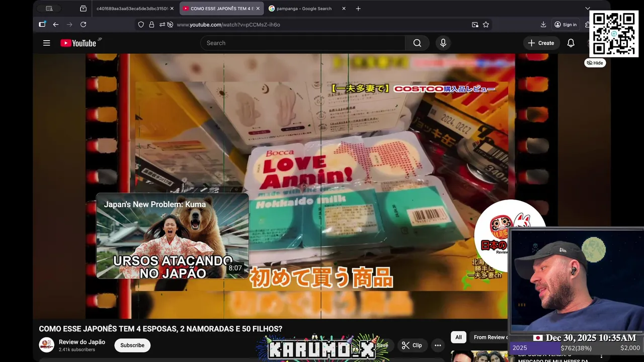Open the Review do Japão channel name link

[x=82, y=342]
